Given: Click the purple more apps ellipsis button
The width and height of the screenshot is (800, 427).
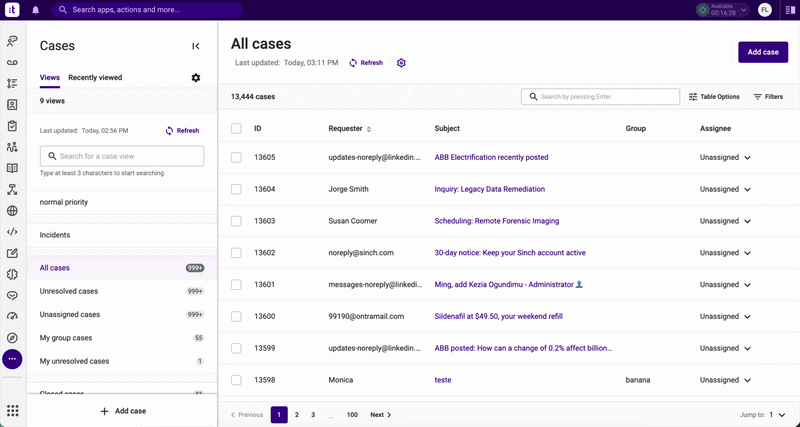Looking at the screenshot, I should [x=12, y=359].
